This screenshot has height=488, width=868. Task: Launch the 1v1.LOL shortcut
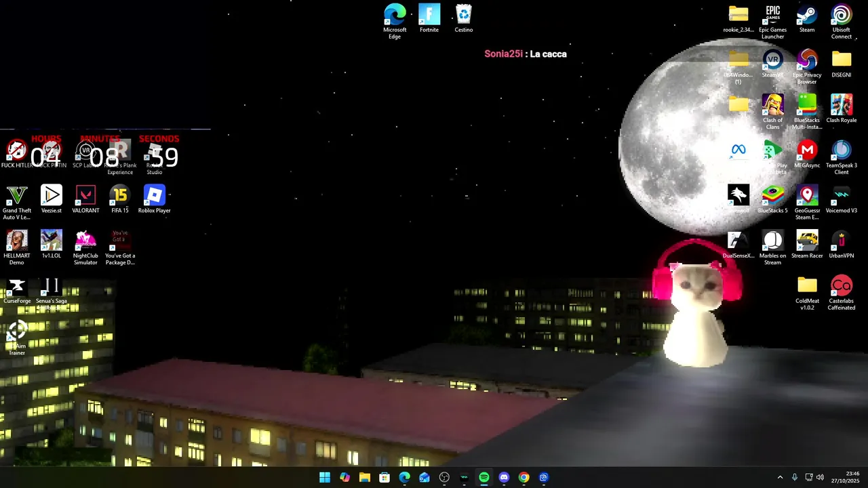pos(52,245)
